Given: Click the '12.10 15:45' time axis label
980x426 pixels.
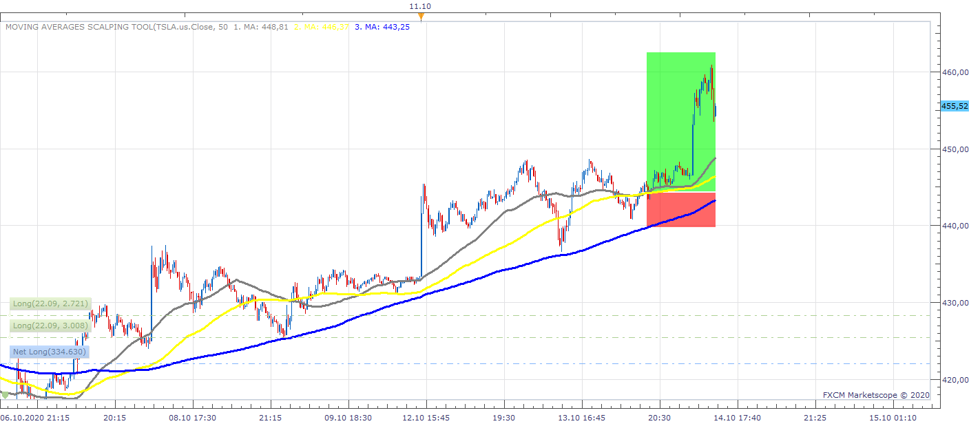Looking at the screenshot, I should coord(427,418).
